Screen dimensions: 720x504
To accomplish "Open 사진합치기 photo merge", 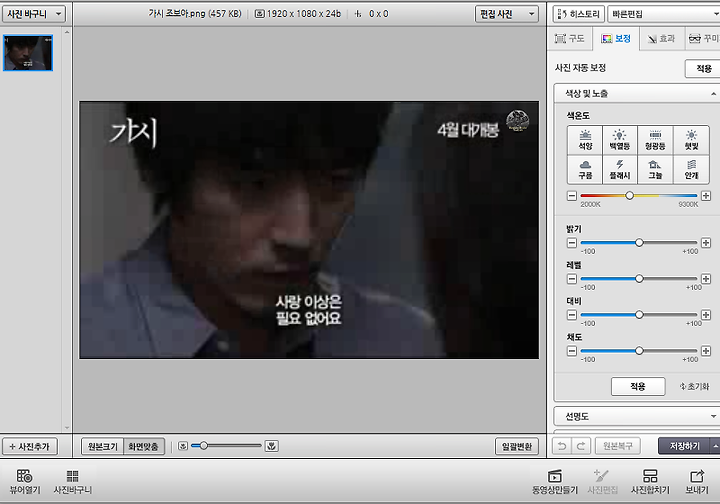I will [x=650, y=482].
